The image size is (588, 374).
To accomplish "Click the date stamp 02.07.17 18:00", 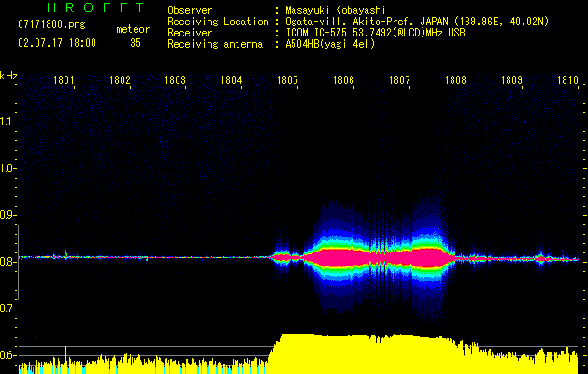I will point(57,43).
